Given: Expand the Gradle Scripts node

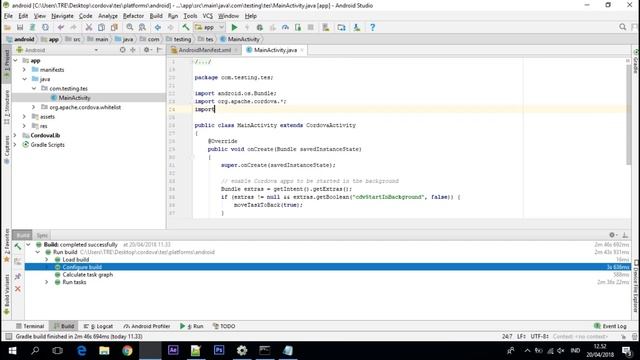Looking at the screenshot, I should click(x=16, y=145).
